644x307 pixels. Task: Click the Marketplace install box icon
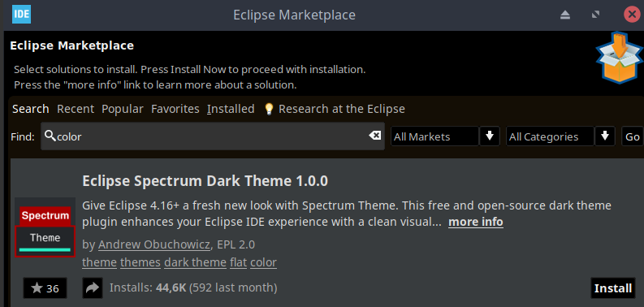pos(620,58)
